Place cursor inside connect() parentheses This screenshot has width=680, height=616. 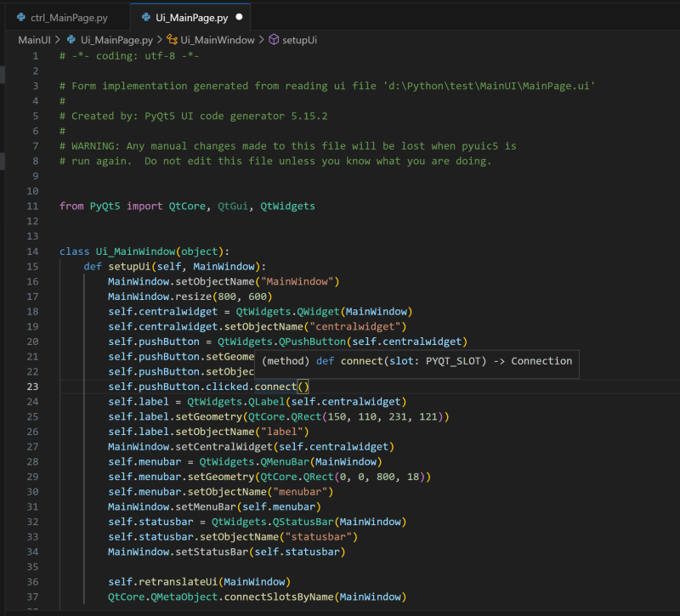pyautogui.click(x=303, y=387)
